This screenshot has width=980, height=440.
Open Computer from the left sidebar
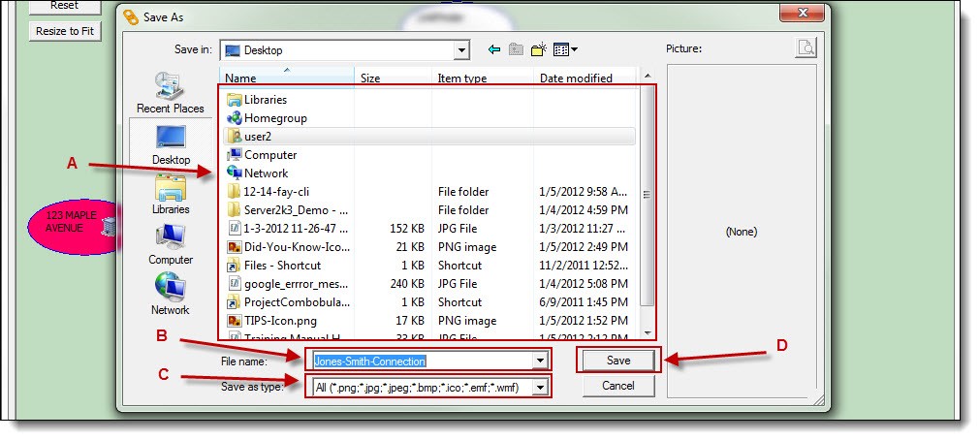(x=171, y=243)
